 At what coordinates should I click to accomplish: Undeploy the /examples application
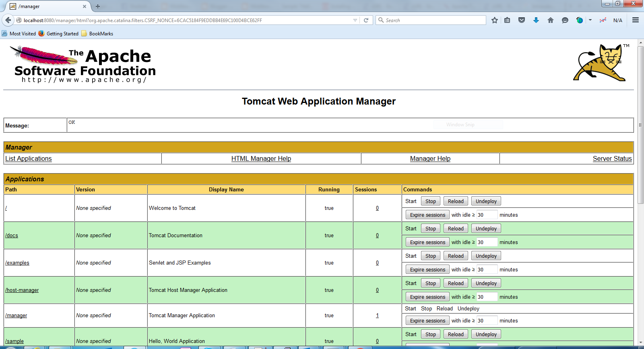tap(486, 256)
